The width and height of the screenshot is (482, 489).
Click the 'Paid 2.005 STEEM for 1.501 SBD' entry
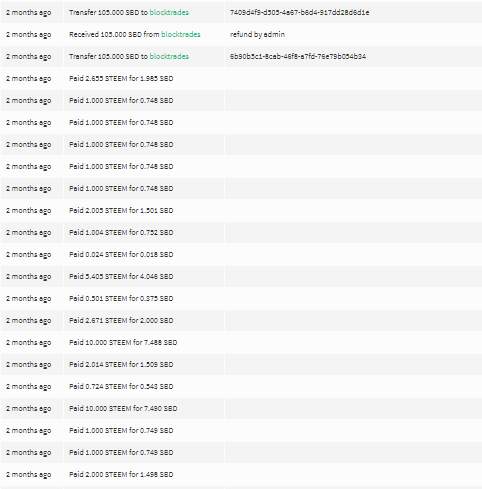pyautogui.click(x=121, y=211)
